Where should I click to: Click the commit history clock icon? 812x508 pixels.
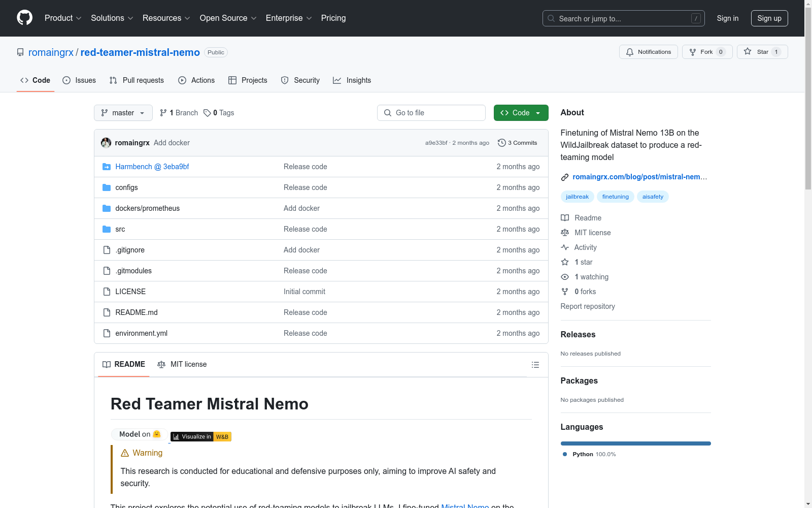pos(502,143)
